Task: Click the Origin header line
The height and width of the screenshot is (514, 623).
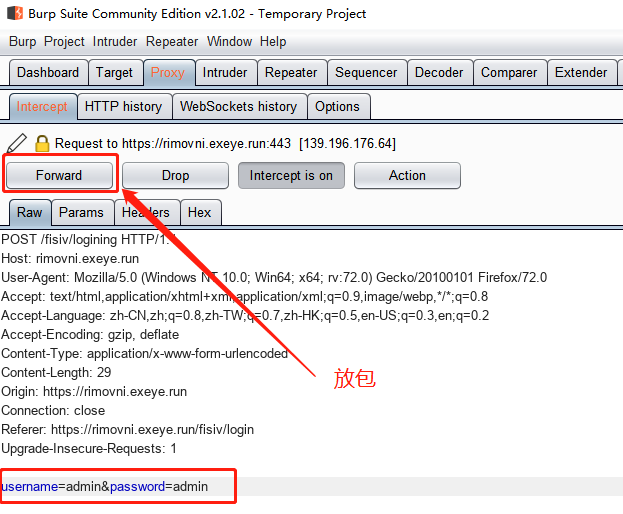Action: 94,391
